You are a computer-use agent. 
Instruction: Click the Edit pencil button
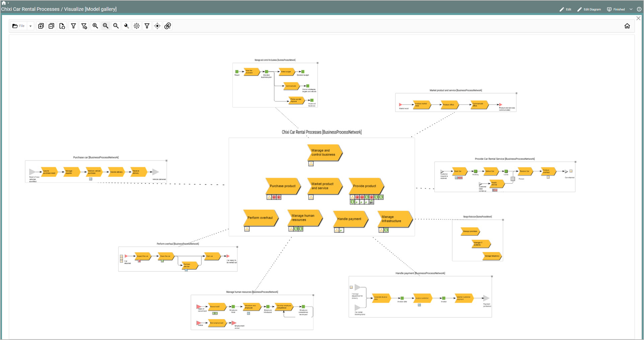pos(565,9)
